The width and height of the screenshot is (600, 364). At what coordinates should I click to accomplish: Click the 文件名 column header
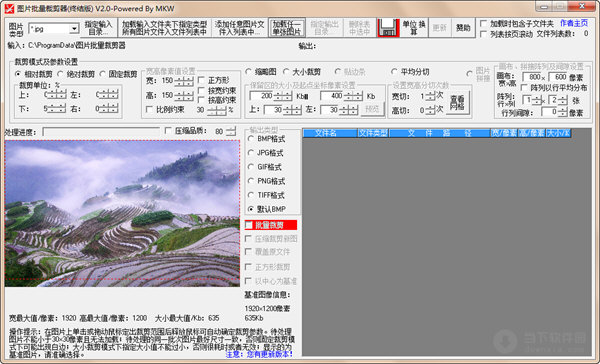[x=325, y=133]
